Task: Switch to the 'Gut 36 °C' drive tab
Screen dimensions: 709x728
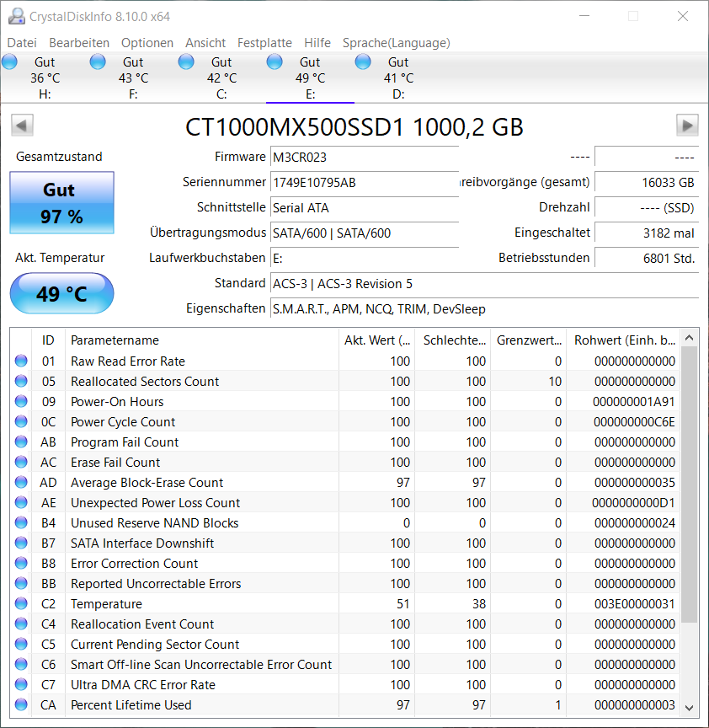Action: tap(45, 78)
